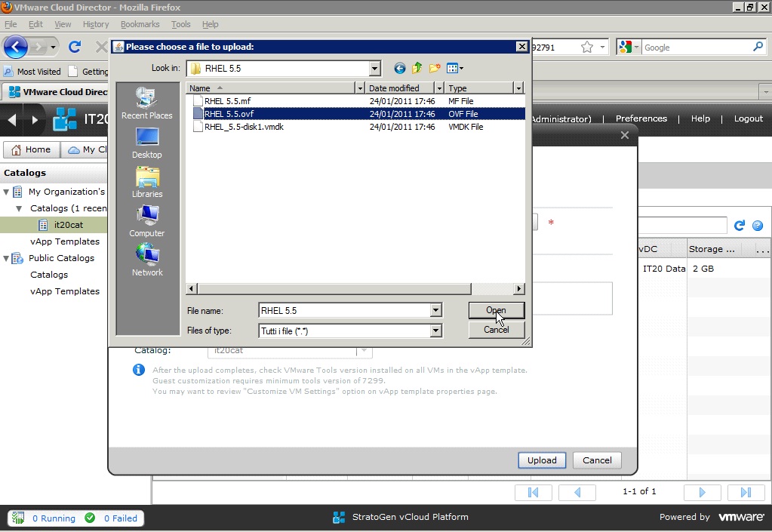Open Recent Places shortcut
This screenshot has width=772, height=532.
146,103
